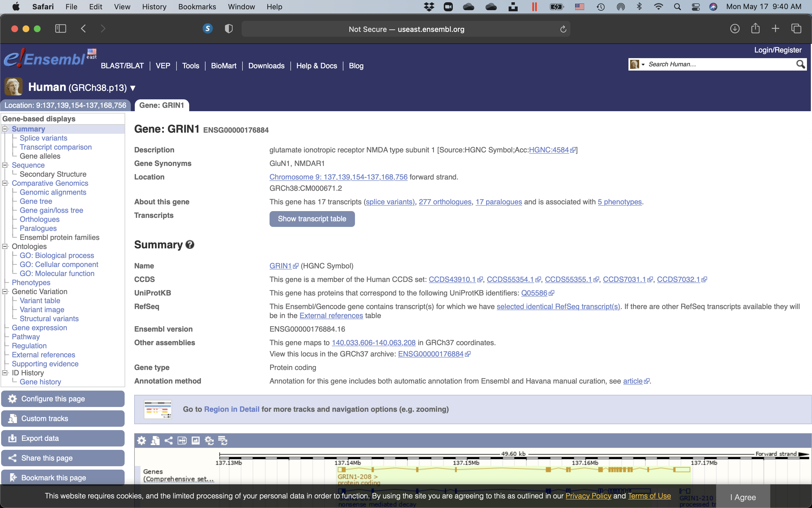
Task: Click the reset configuration icon in image toolbar
Action: click(x=209, y=441)
